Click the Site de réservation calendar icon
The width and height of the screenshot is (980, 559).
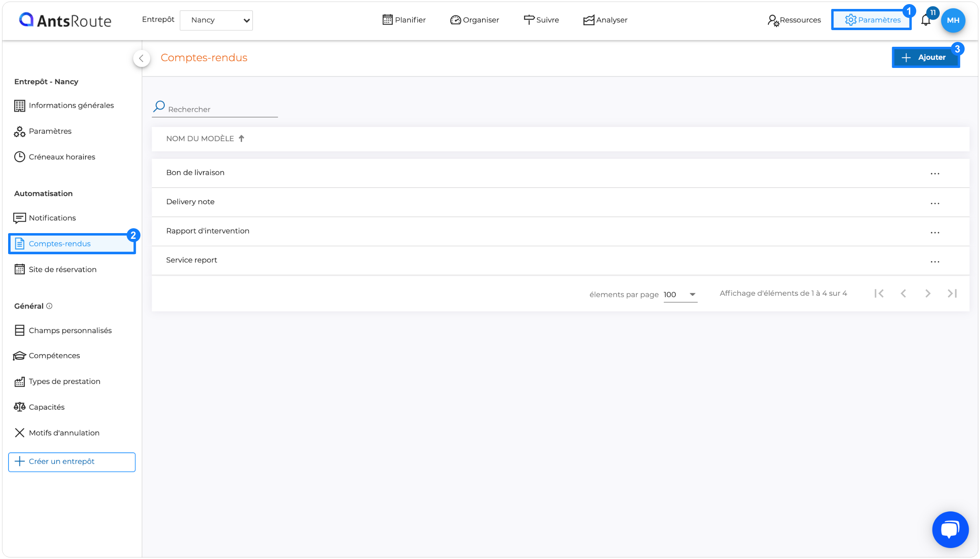point(19,269)
